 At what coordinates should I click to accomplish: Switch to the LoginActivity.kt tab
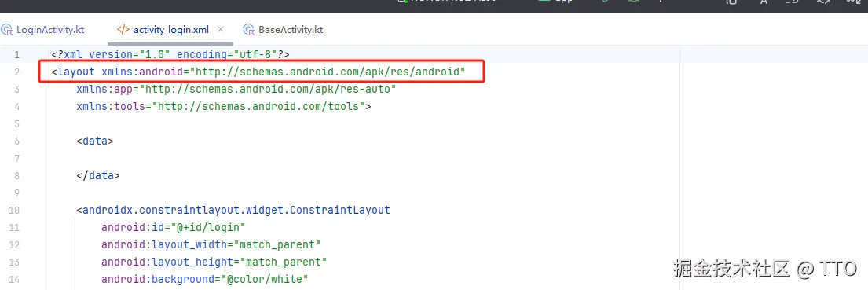tap(42, 30)
